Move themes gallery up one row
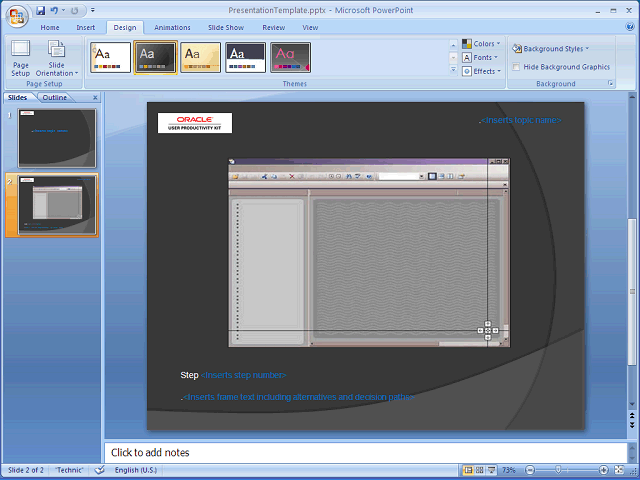 [x=453, y=44]
